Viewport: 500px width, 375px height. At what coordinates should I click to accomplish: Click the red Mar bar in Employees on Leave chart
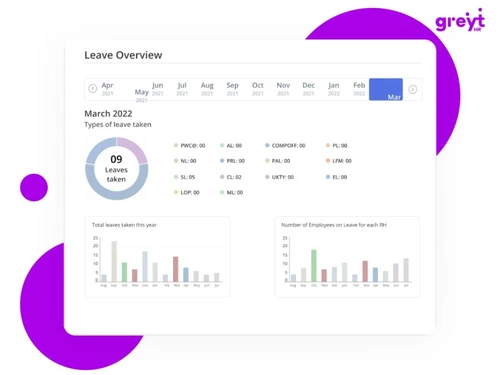365,271
